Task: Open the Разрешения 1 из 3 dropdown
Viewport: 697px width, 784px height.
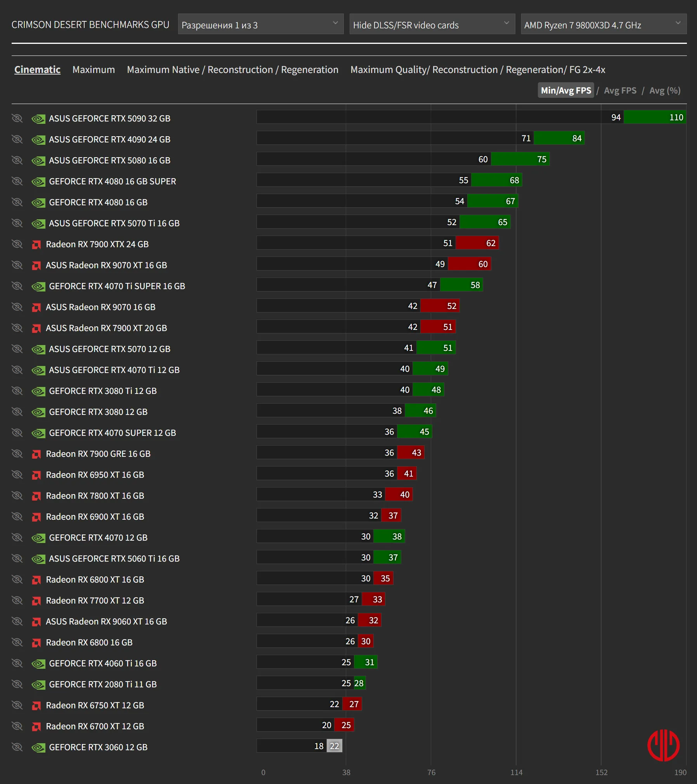Action: click(261, 24)
